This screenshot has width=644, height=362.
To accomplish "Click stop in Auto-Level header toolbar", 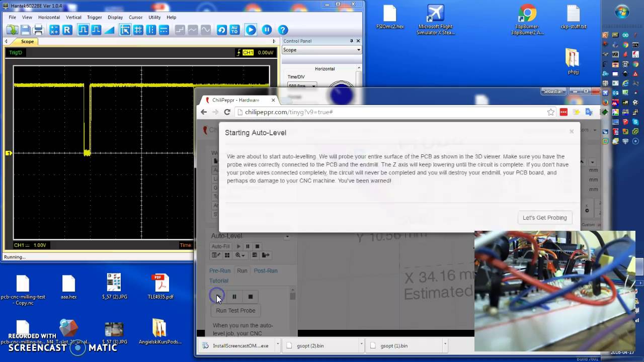I will (x=257, y=246).
